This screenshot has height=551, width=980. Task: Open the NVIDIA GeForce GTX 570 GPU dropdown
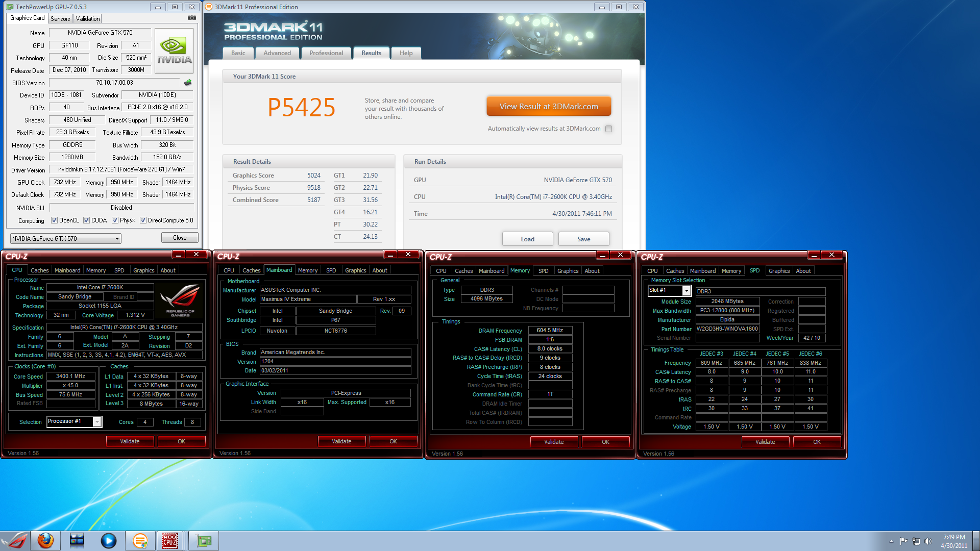click(117, 239)
